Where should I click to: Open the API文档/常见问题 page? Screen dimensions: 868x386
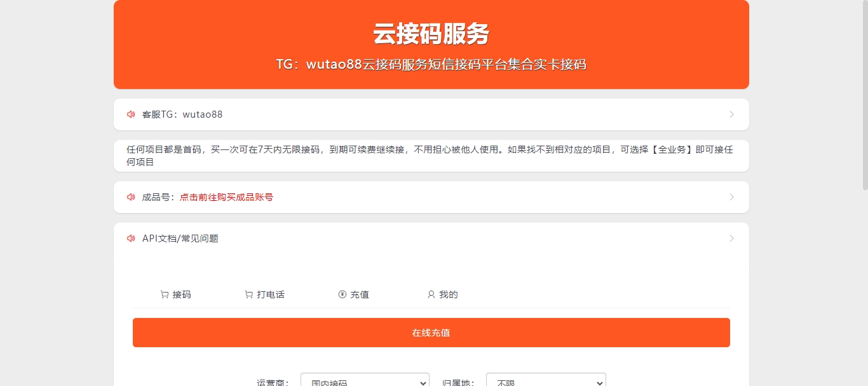point(181,238)
